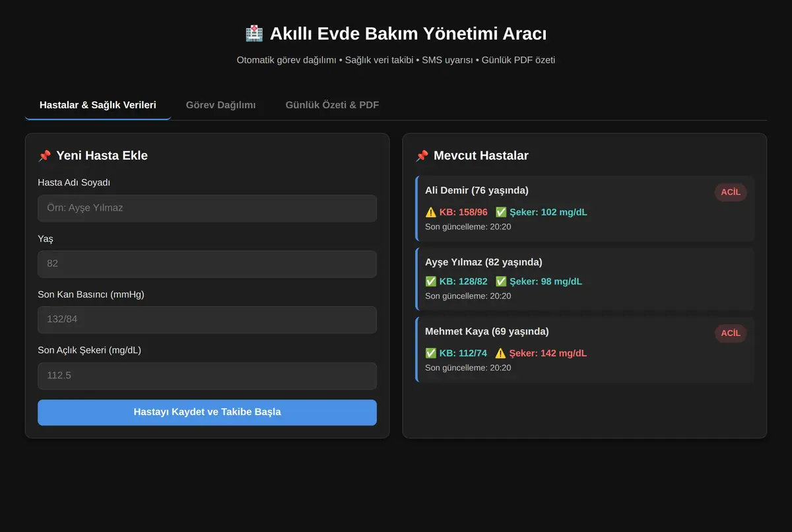Open the Ayşe Yılmaz patient card
This screenshot has width=792, height=532.
pyautogui.click(x=585, y=279)
